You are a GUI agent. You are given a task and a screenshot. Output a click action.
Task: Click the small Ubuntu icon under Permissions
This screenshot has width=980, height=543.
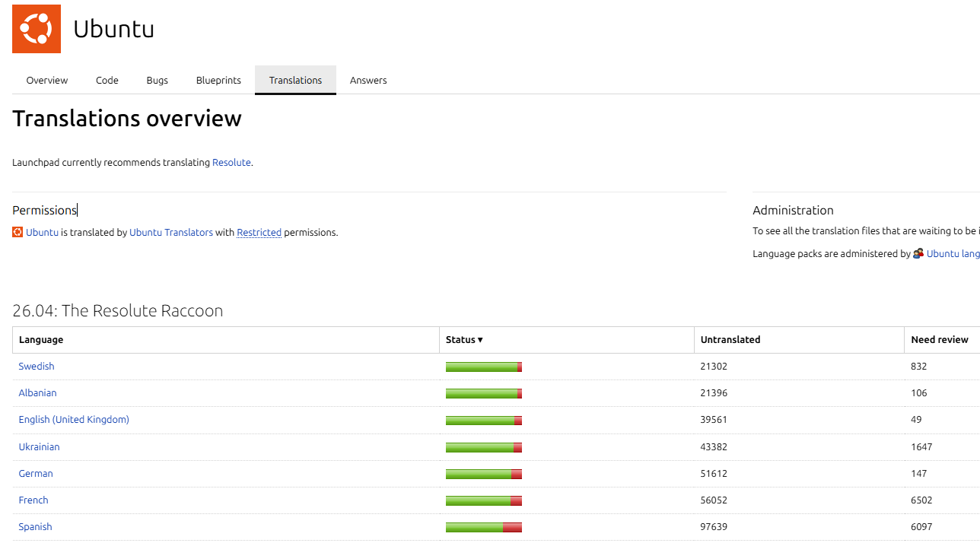pos(17,232)
